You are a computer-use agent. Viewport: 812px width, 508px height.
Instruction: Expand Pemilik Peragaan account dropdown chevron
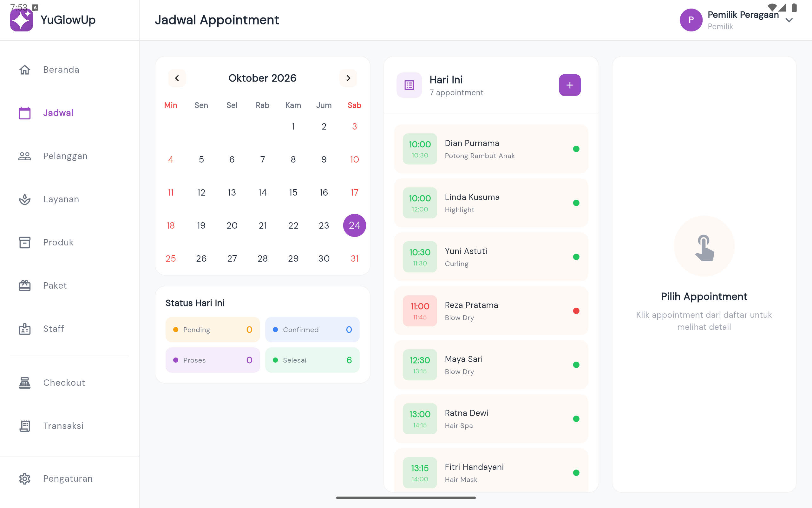(789, 20)
